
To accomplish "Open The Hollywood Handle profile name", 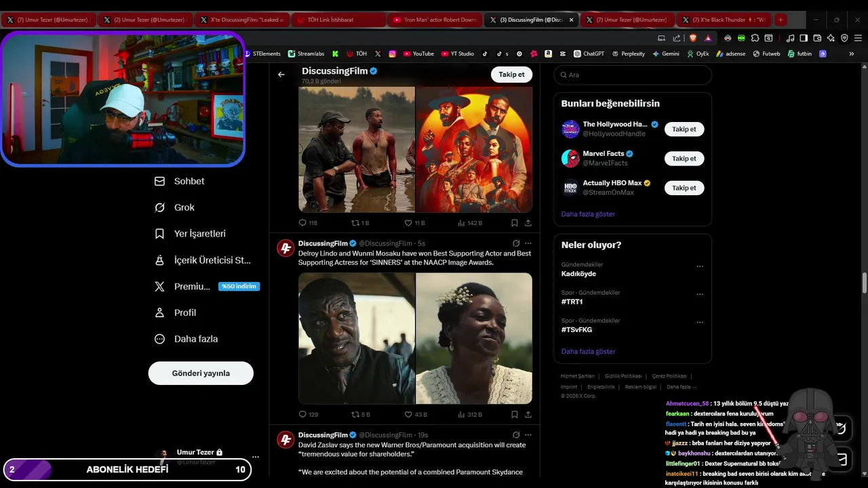I will coord(615,124).
